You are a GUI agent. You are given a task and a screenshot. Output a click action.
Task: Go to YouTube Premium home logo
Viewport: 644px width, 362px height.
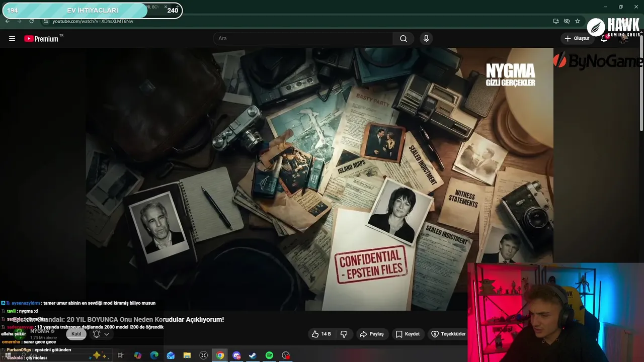point(41,39)
